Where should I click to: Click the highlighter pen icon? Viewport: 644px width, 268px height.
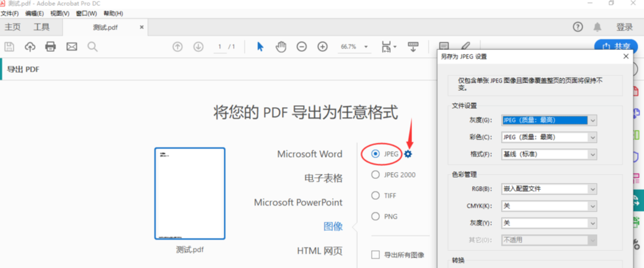coord(465,47)
